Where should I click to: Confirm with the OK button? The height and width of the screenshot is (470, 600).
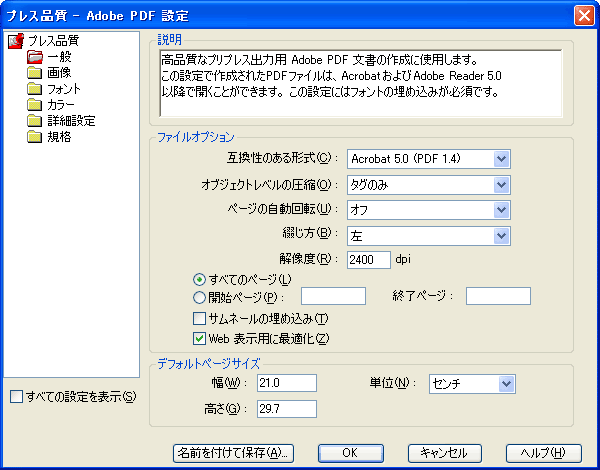click(351, 453)
